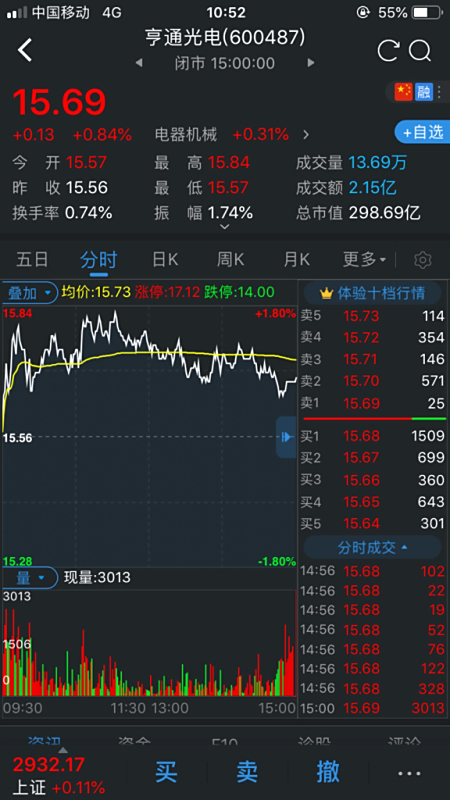Select the 卖4 15.72 order row
Image resolution: width=450 pixels, height=800 pixels.
coord(372,337)
